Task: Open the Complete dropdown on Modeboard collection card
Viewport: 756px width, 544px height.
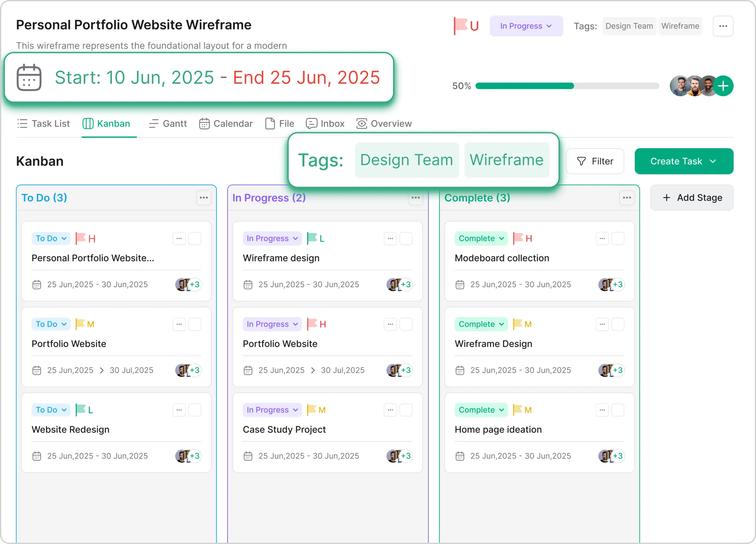Action: (480, 238)
